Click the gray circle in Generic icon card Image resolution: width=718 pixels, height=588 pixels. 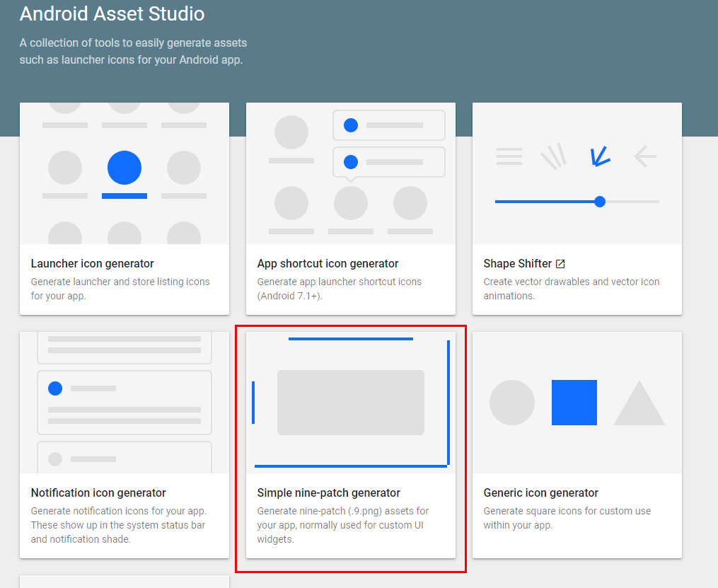click(512, 403)
